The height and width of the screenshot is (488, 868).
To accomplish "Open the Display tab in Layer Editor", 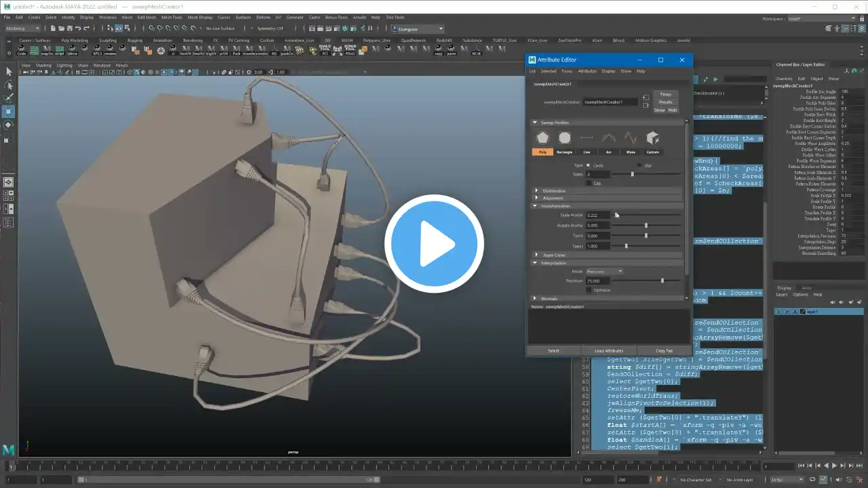I will coord(784,288).
